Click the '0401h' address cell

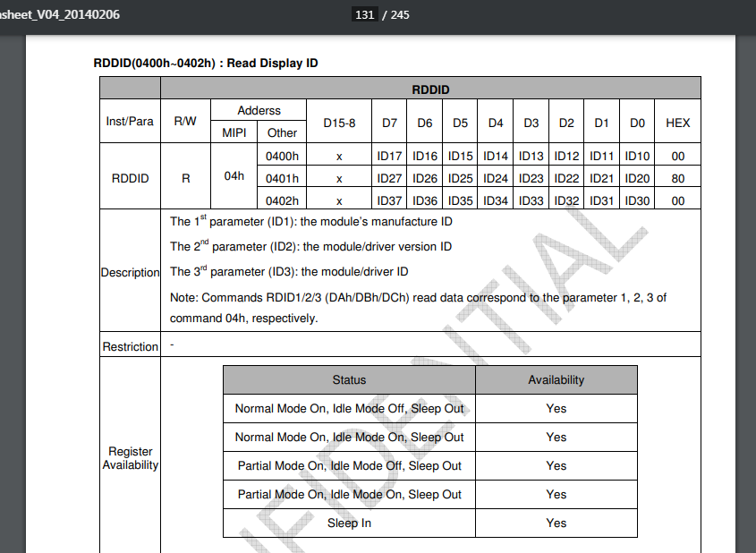point(282,178)
